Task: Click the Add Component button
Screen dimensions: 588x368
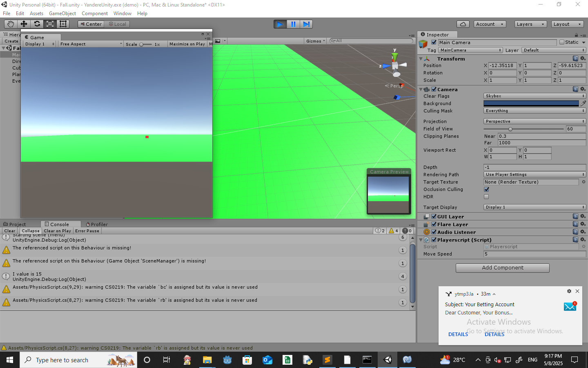Action: coord(503,268)
